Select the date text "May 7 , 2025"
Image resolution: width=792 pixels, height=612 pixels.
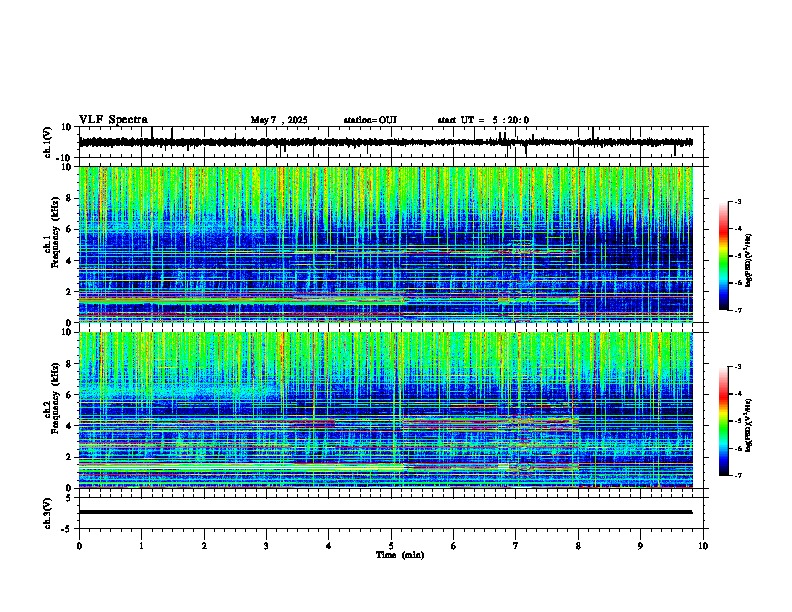(279, 120)
